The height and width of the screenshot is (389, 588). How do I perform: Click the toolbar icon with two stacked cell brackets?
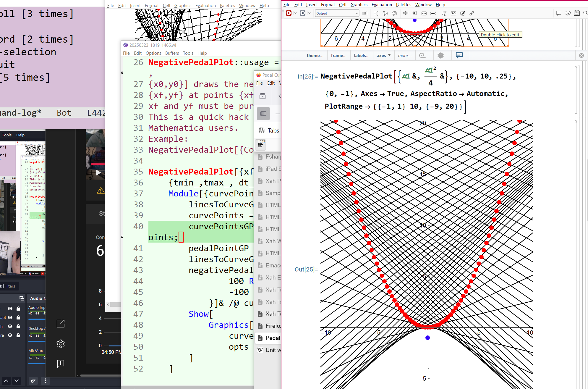click(x=376, y=13)
